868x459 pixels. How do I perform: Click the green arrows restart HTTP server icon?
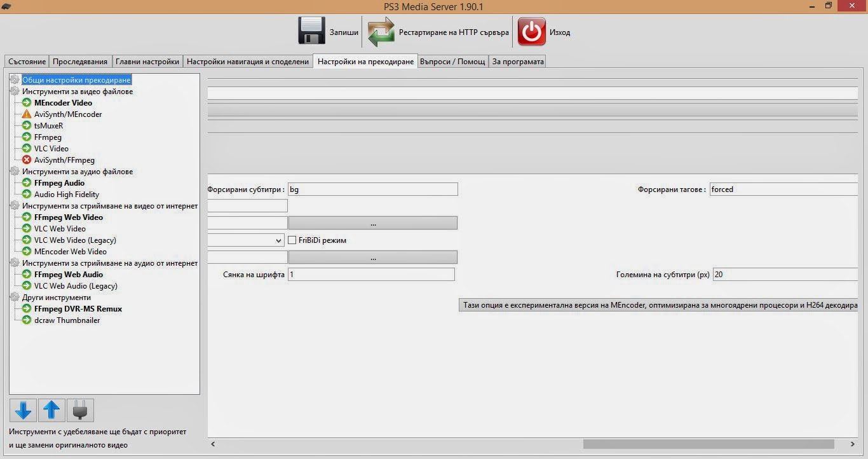click(x=381, y=32)
